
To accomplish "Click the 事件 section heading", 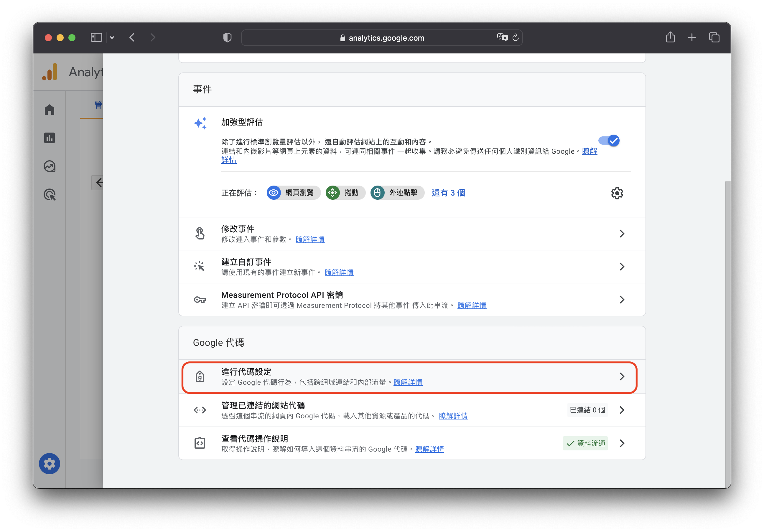I will (x=202, y=89).
